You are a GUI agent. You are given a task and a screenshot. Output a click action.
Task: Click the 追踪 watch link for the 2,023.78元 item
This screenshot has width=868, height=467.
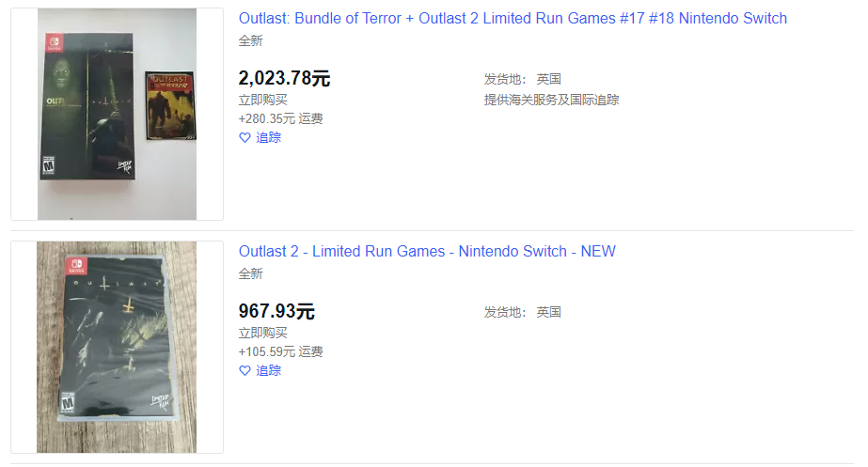268,138
